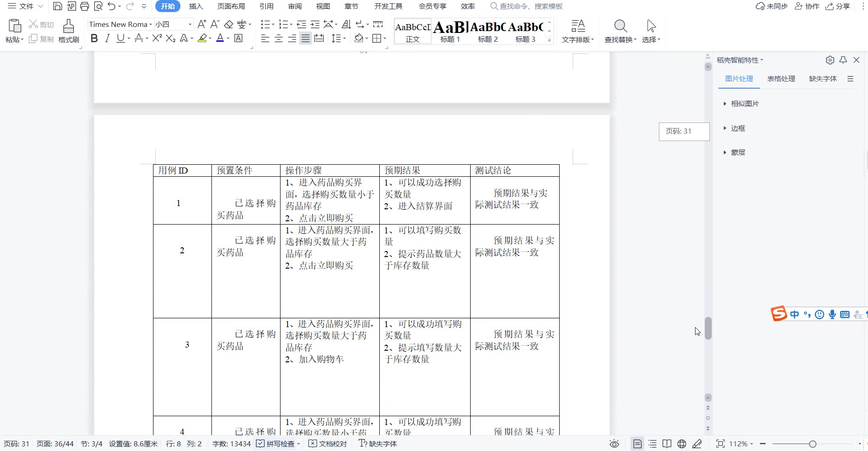
Task: Open the font name dropdown
Action: click(151, 25)
